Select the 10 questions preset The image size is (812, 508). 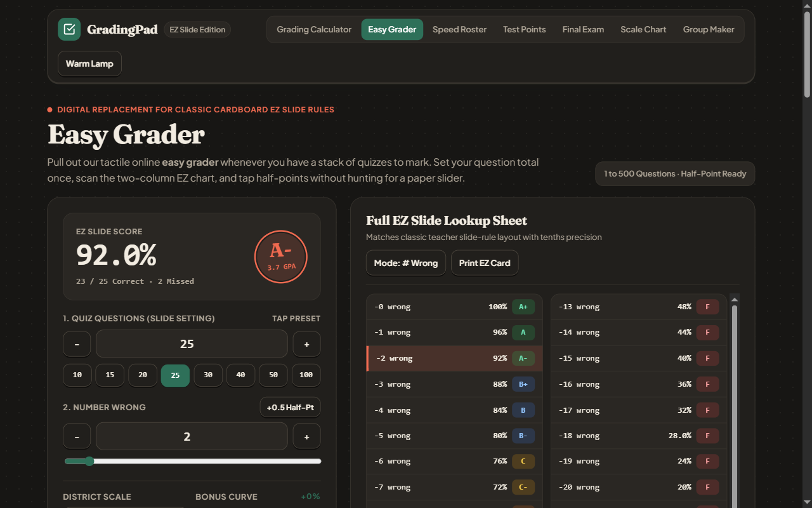coord(77,375)
